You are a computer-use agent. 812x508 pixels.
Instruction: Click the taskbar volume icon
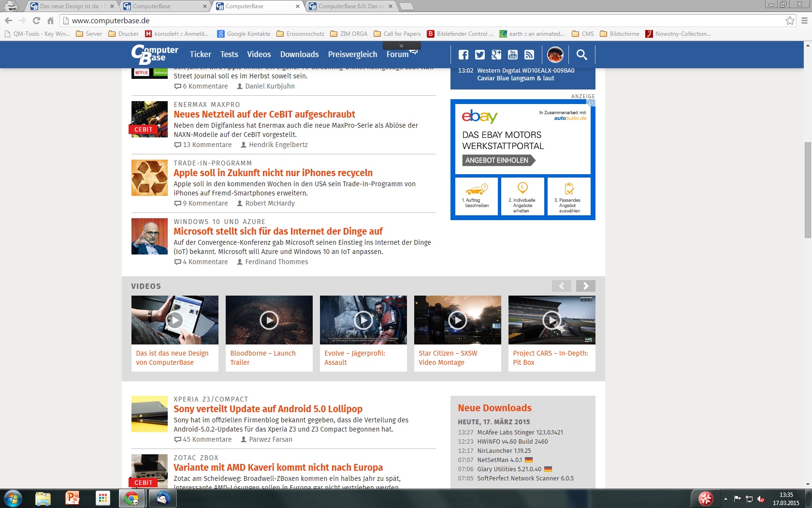pyautogui.click(x=761, y=499)
